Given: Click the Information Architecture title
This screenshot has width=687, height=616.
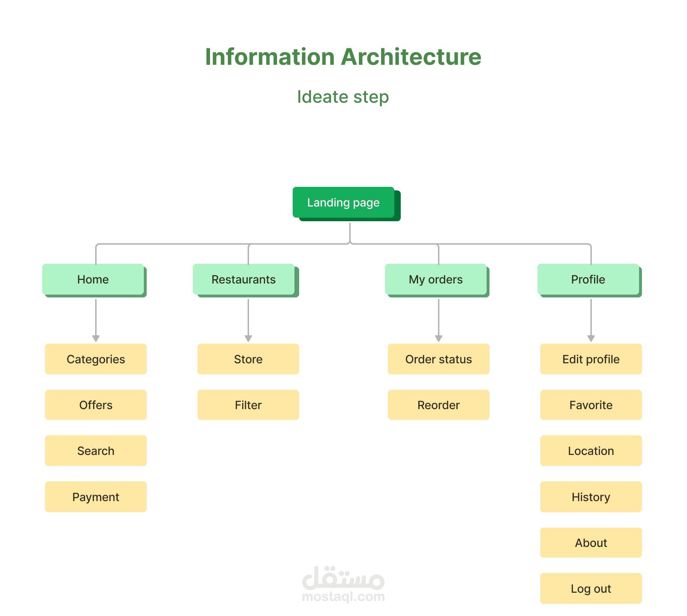Looking at the screenshot, I should pos(343,57).
